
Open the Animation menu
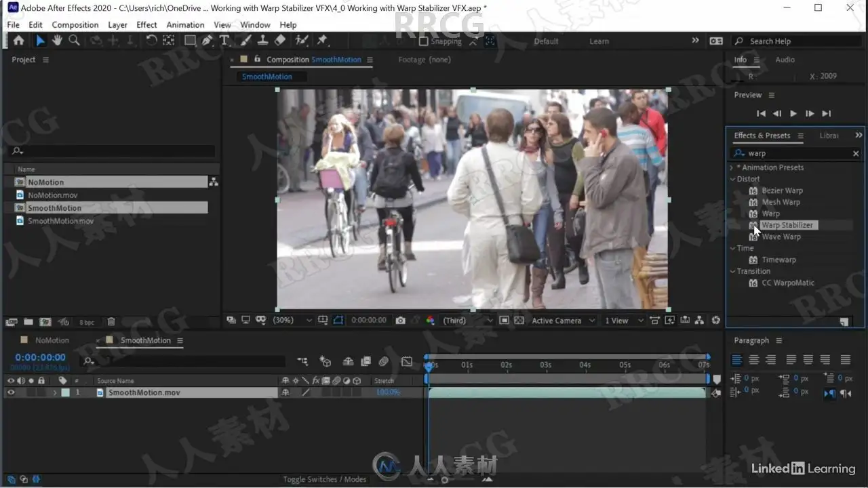[x=185, y=25]
